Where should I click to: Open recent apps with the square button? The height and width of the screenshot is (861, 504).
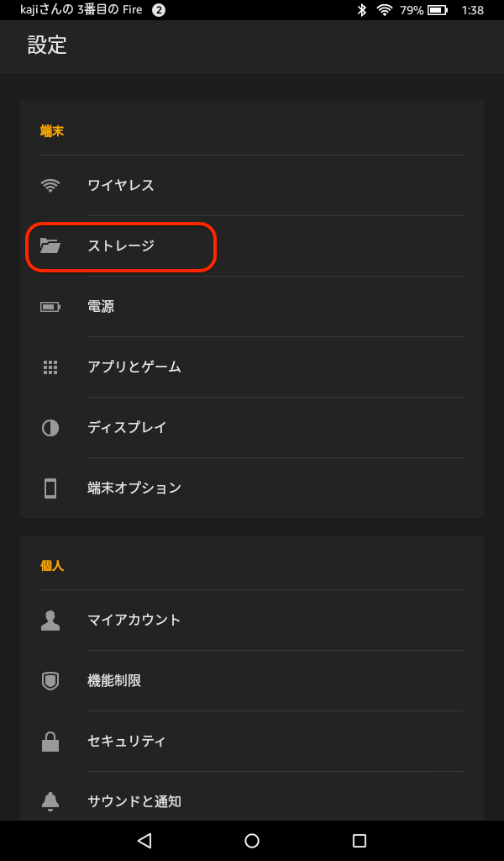[360, 841]
